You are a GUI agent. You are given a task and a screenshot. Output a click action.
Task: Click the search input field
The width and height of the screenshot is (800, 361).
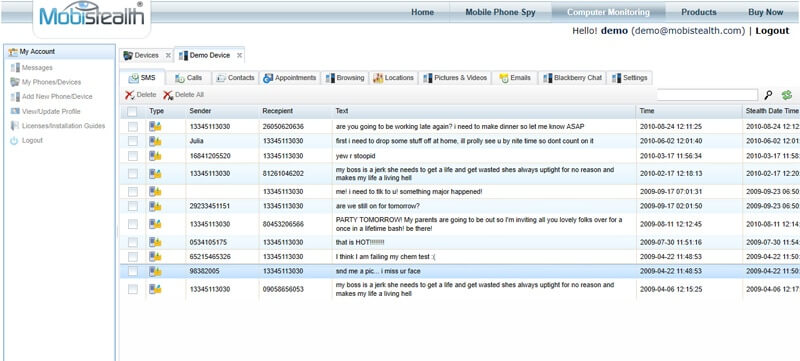707,95
